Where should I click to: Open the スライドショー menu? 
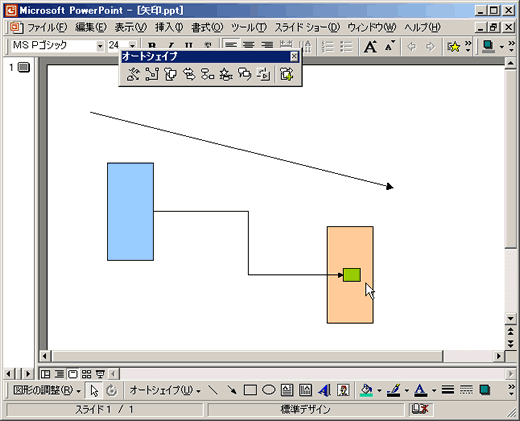pos(307,27)
